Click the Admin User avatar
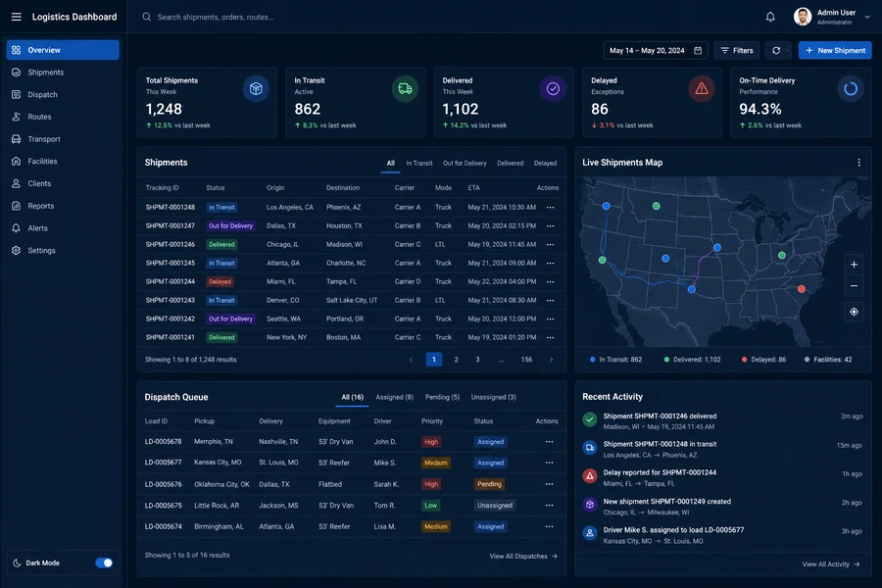This screenshot has width=882, height=588. [x=803, y=17]
